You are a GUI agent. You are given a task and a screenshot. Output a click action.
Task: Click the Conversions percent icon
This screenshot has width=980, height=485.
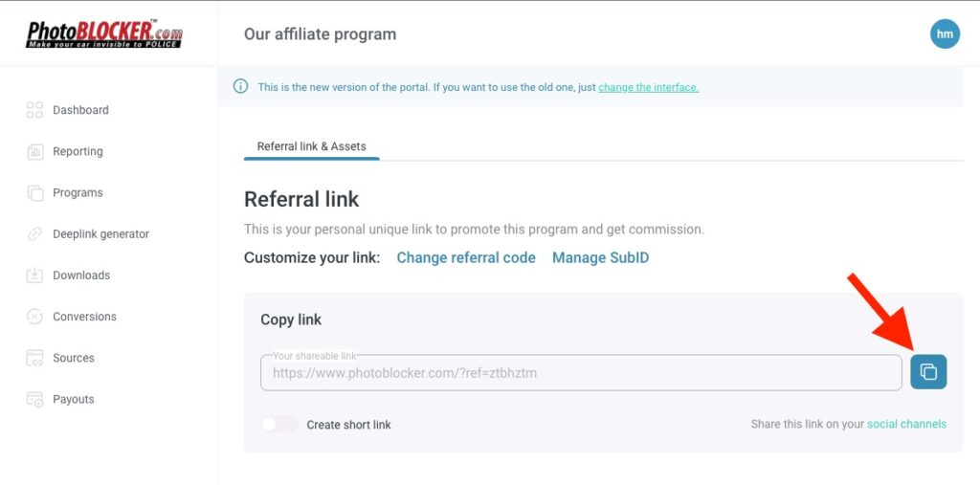click(x=35, y=317)
